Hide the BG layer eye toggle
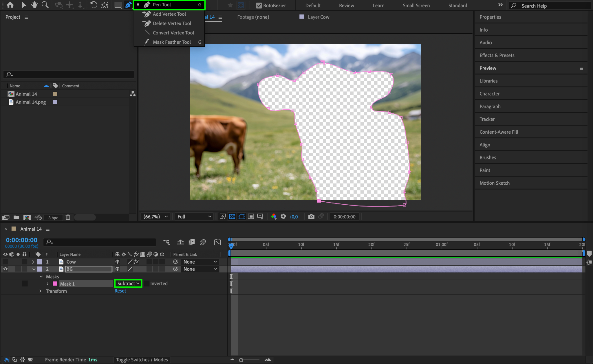Viewport: 593px width, 364px height. click(5, 269)
